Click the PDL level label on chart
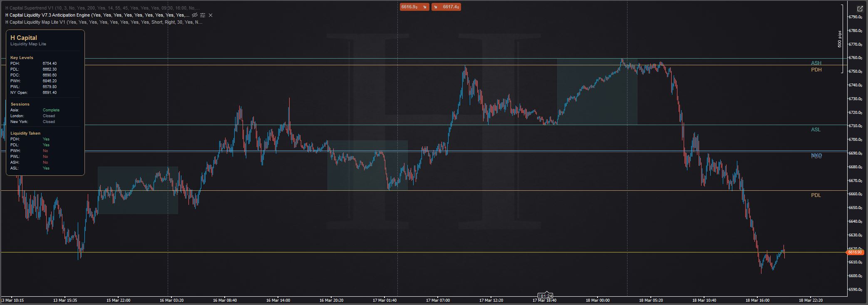The height and width of the screenshot is (305, 868). click(x=816, y=195)
